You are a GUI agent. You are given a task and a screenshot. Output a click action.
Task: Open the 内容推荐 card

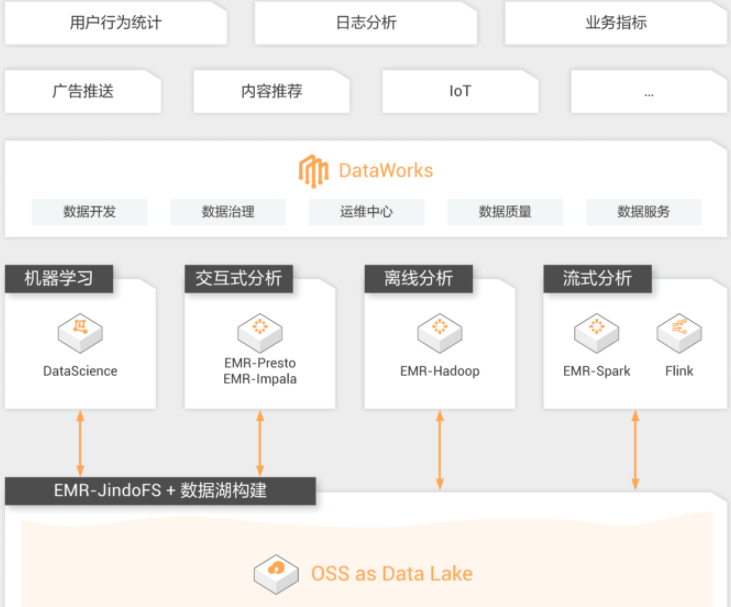(x=271, y=91)
